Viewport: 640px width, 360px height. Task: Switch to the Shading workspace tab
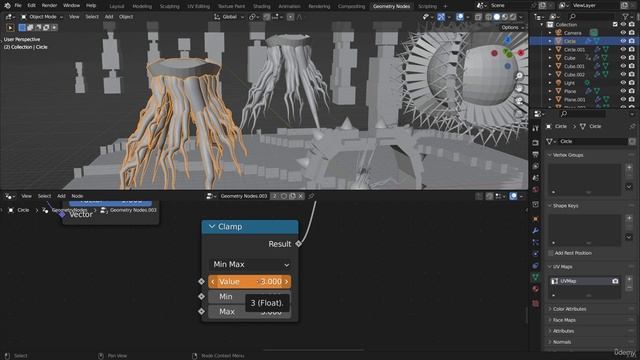coord(262,7)
